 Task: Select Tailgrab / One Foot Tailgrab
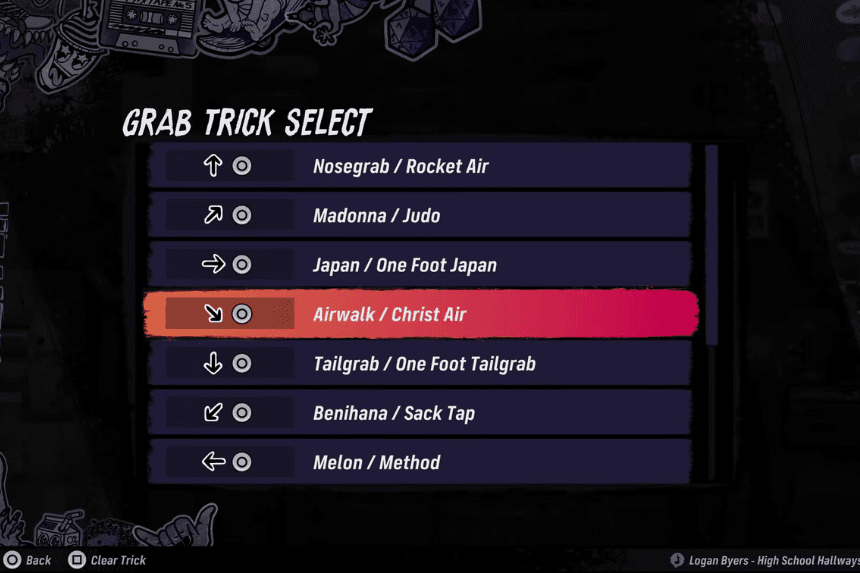click(x=424, y=364)
